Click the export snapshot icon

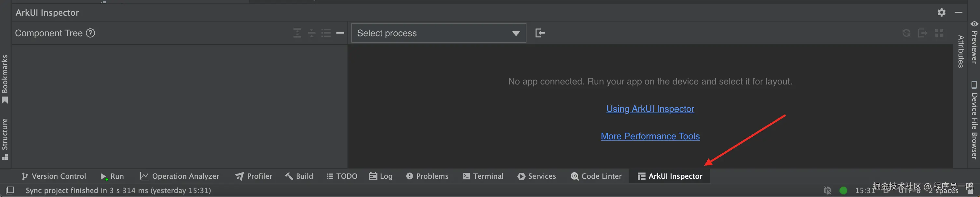coord(922,33)
